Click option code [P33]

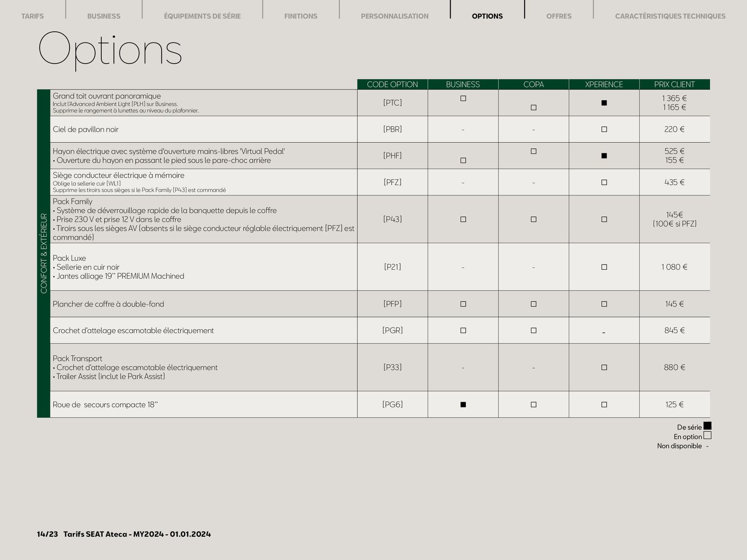point(393,367)
